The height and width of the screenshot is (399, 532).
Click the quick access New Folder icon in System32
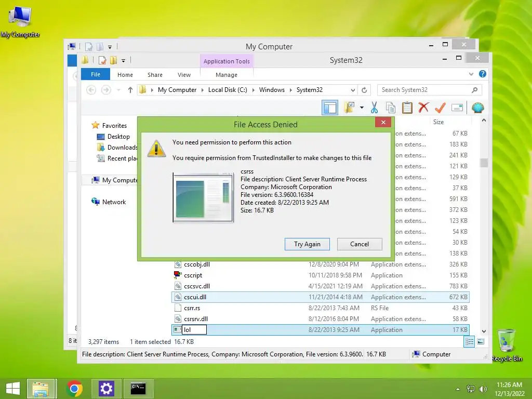[x=114, y=60]
